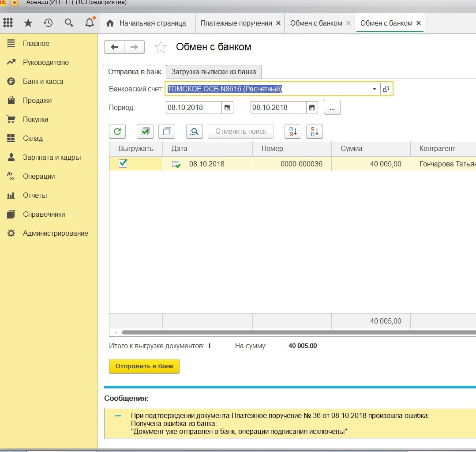Screen dimensions: 476x452
Task: Check all documents for export
Action: click(145, 131)
